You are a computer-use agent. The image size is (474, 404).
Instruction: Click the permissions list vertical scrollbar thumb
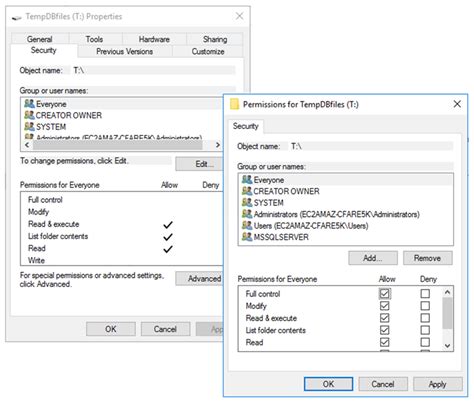pos(447,313)
